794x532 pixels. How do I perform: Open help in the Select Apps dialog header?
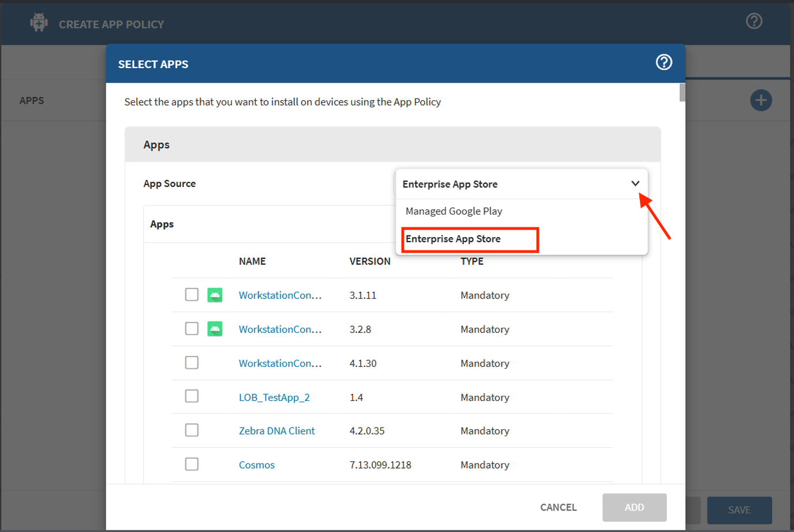pos(664,62)
